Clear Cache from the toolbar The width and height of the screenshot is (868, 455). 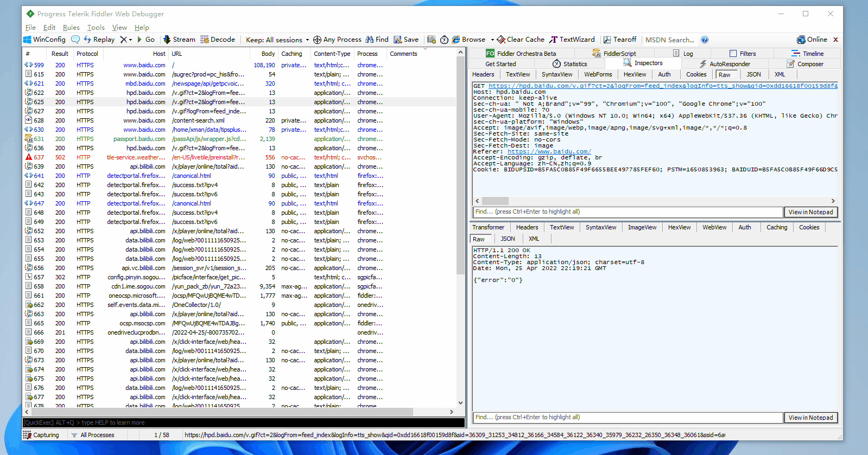(521, 40)
